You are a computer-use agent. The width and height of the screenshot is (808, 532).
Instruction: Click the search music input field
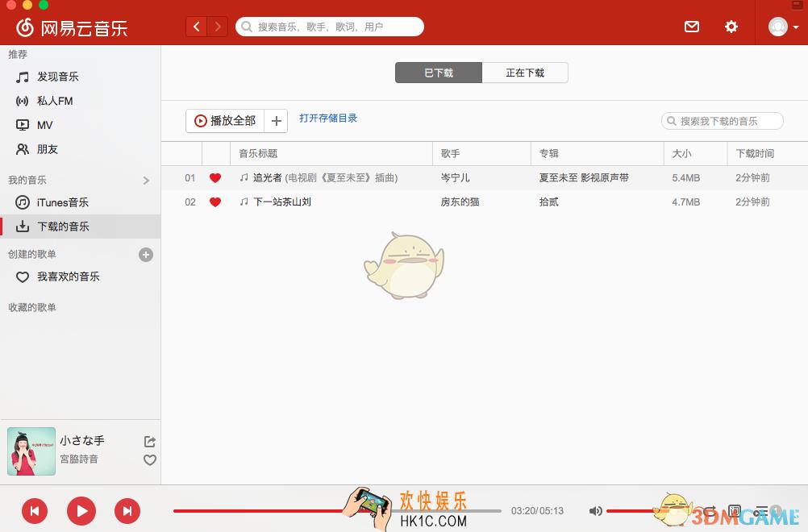[x=330, y=27]
